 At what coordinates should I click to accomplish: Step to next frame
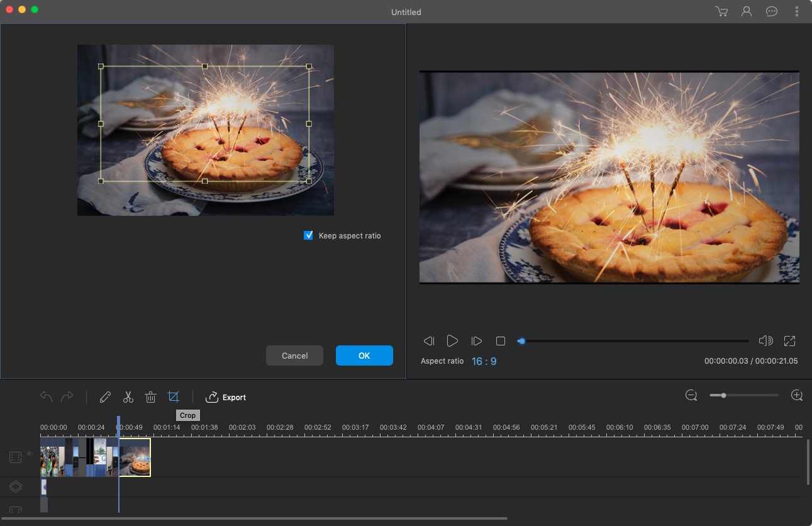(476, 341)
